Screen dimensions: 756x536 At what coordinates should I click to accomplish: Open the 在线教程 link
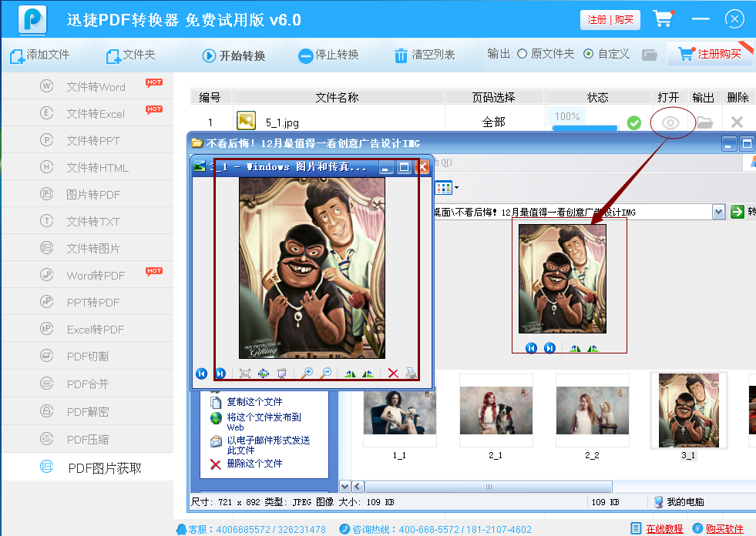pyautogui.click(x=664, y=529)
